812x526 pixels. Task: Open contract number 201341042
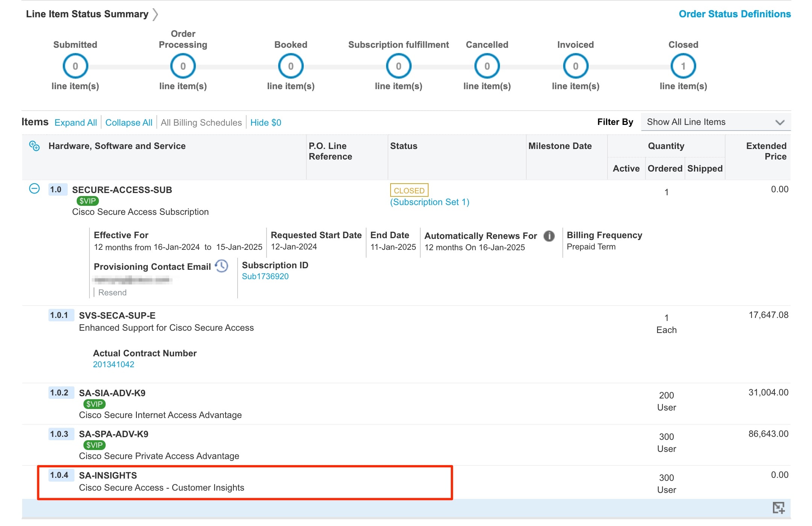[x=114, y=365]
